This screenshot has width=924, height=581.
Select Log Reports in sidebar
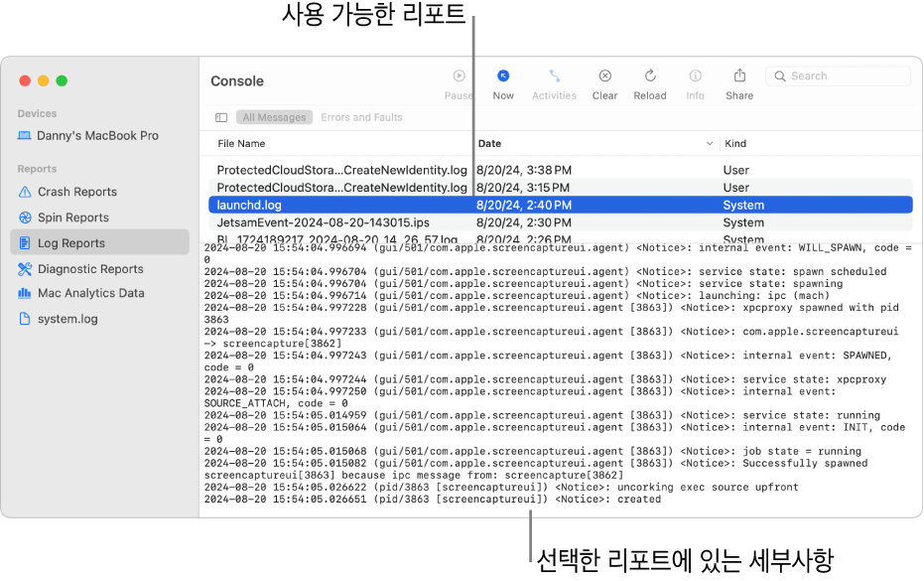[x=99, y=242]
